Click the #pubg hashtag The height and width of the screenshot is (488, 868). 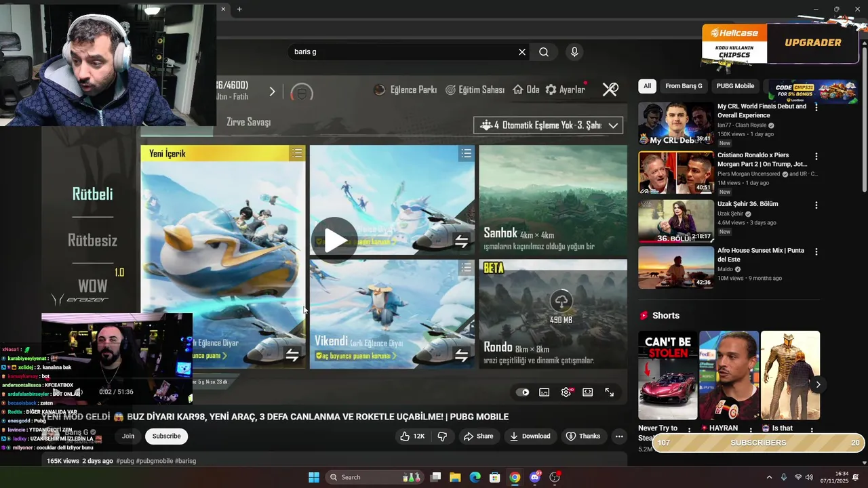(x=125, y=461)
